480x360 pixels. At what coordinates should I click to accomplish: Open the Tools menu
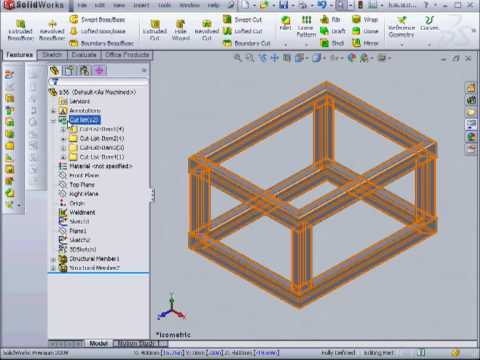[x=164, y=5]
